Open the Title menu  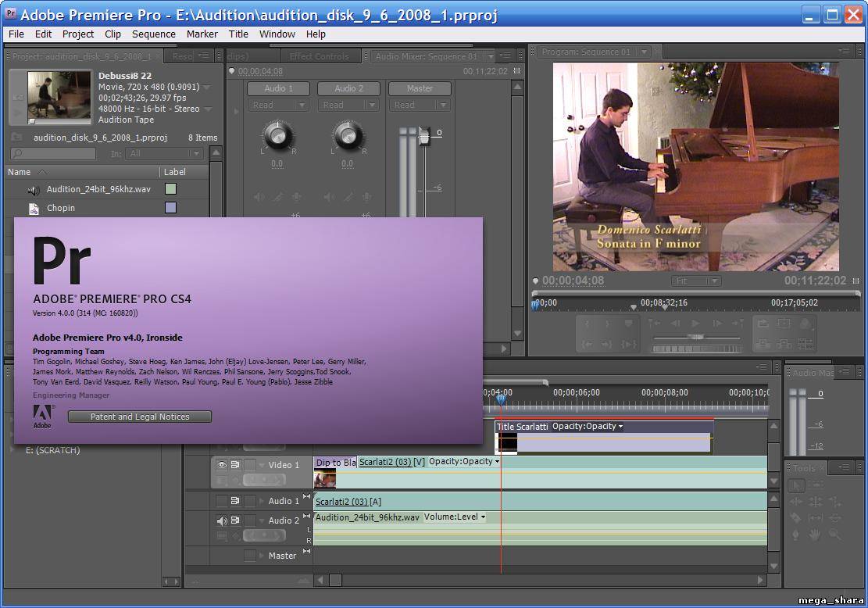(x=238, y=34)
